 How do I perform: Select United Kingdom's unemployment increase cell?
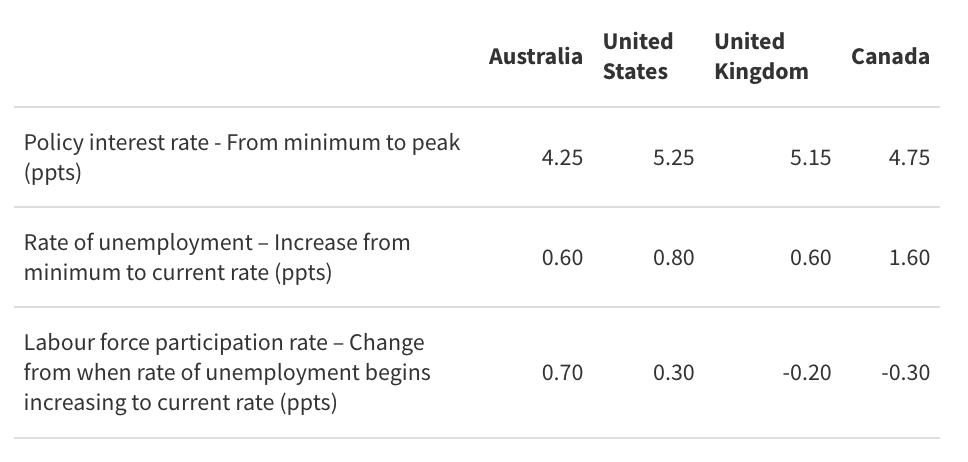click(x=810, y=258)
